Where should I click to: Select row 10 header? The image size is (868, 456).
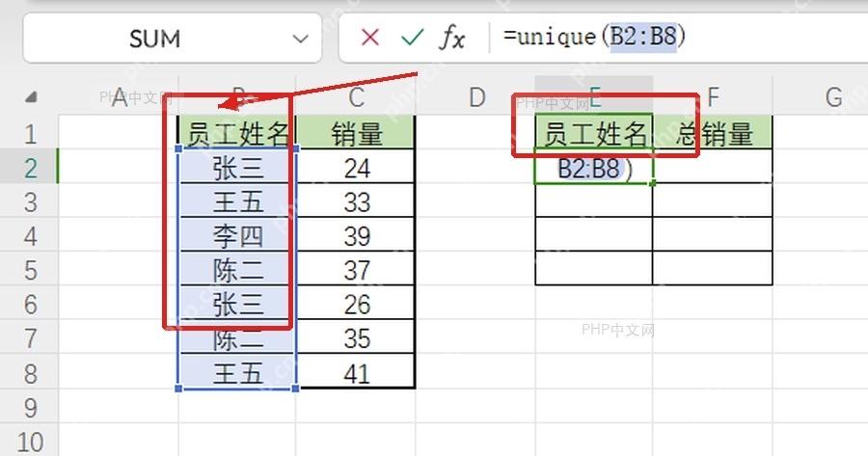pos(29,442)
